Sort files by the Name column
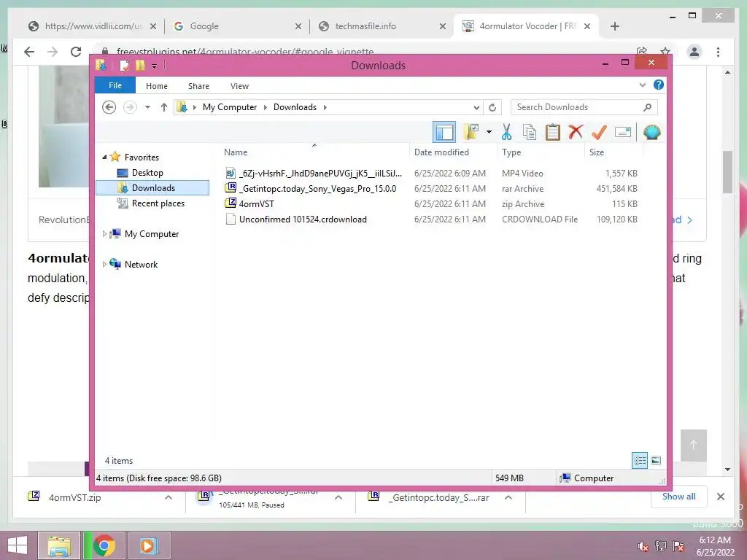The image size is (747, 560). pos(314,152)
